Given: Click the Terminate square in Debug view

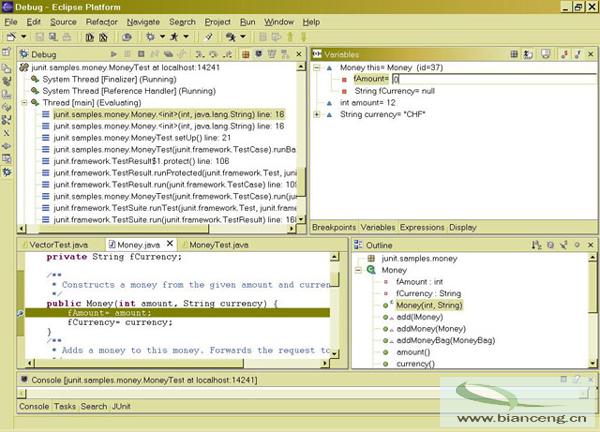Looking at the screenshot, I should tap(141, 54).
